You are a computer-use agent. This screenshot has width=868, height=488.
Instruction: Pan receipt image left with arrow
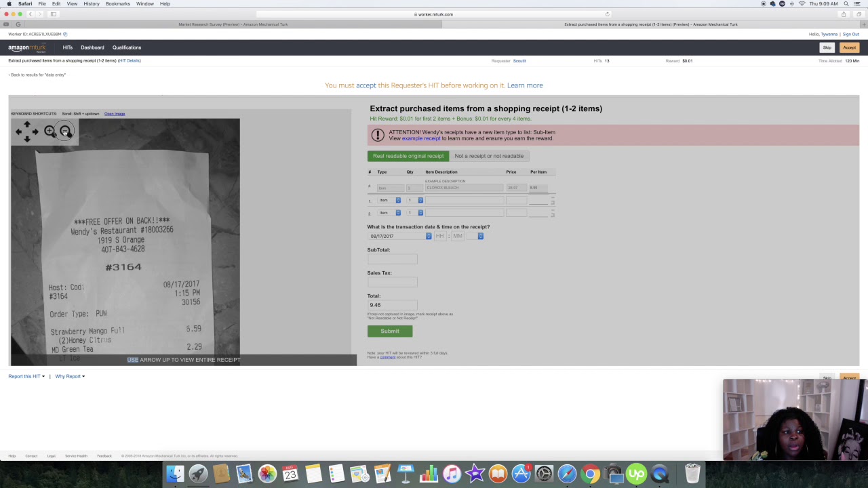[x=19, y=132]
